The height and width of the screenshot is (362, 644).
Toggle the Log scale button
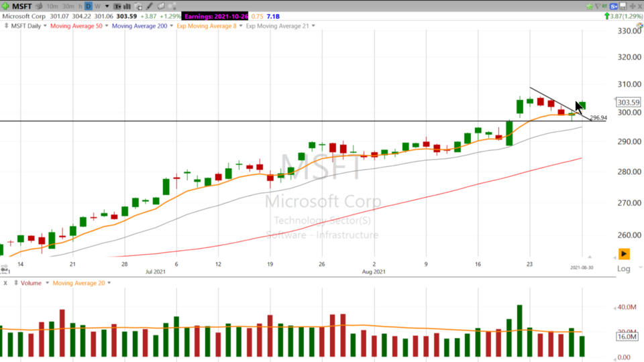click(x=623, y=269)
